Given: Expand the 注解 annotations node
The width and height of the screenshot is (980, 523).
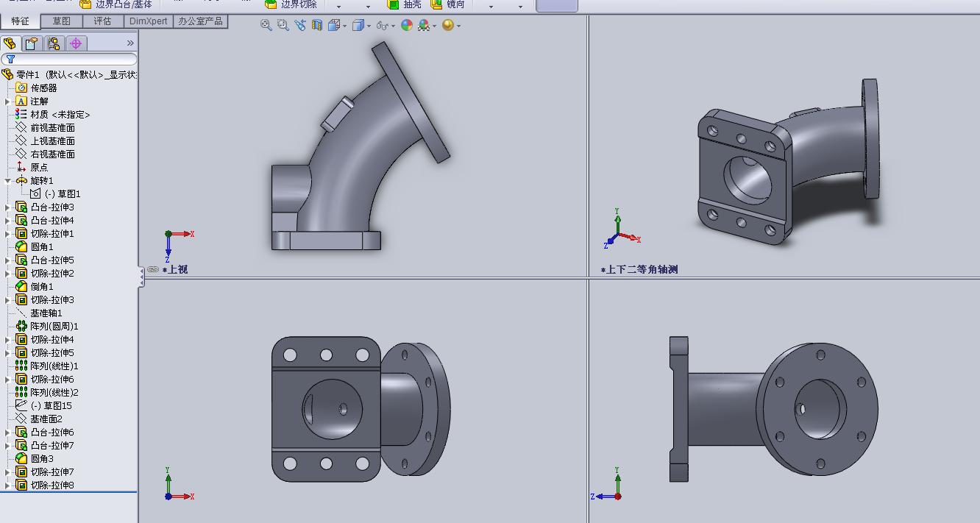Looking at the screenshot, I should pyautogui.click(x=8, y=101).
